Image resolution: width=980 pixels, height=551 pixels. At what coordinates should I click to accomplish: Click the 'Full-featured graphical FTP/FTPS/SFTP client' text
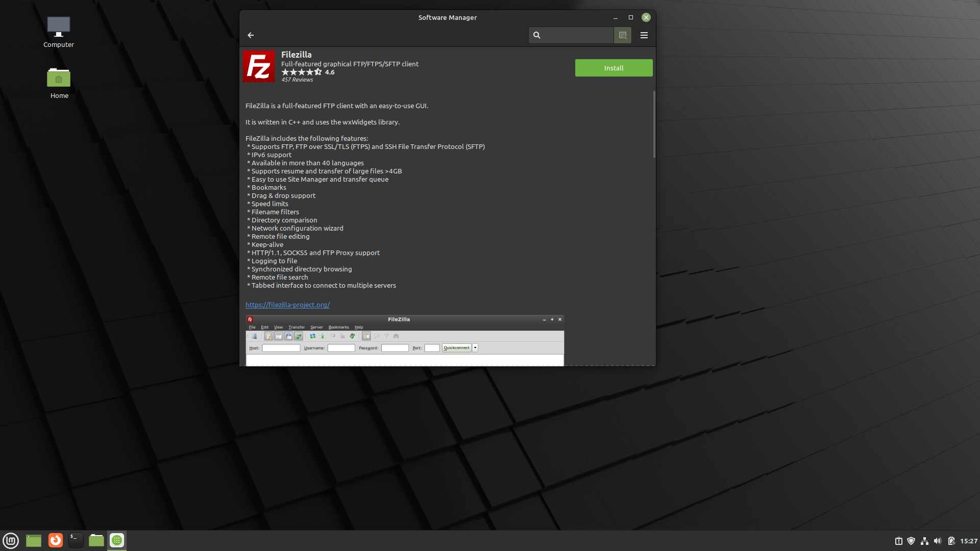click(350, 64)
